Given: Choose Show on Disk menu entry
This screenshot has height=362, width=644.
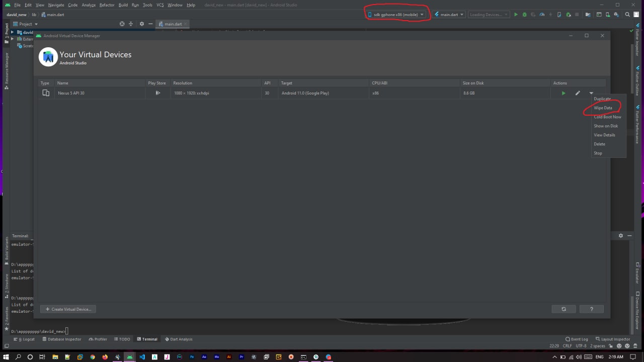Looking at the screenshot, I should [606, 126].
